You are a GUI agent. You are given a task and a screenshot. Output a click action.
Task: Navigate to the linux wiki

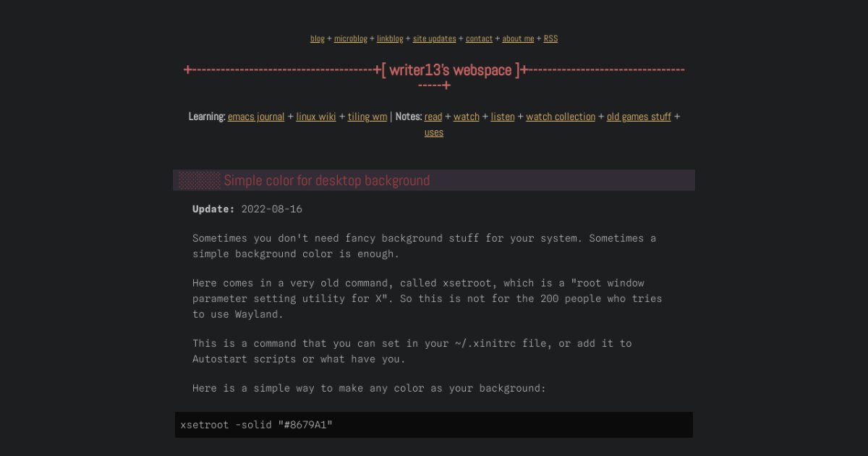[x=316, y=117]
